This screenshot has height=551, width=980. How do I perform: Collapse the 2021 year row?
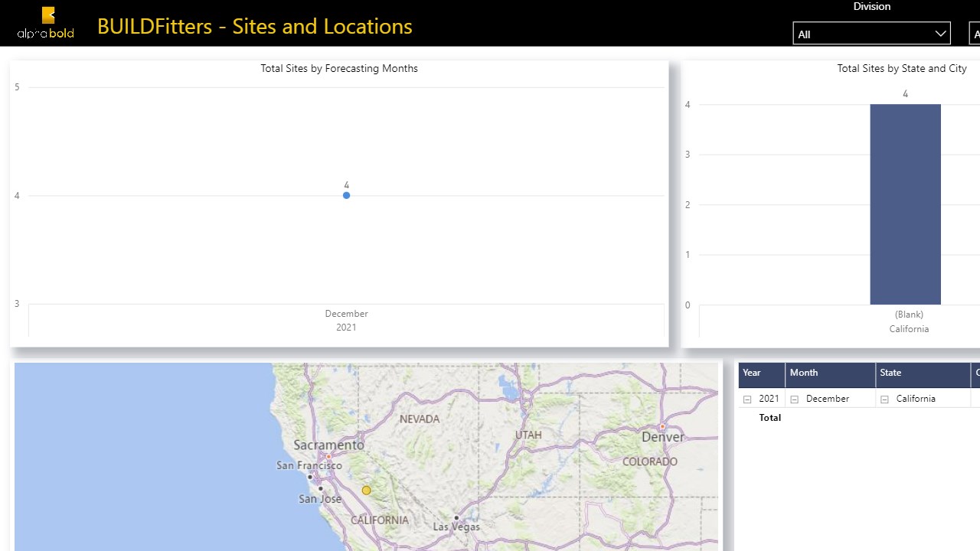(747, 399)
